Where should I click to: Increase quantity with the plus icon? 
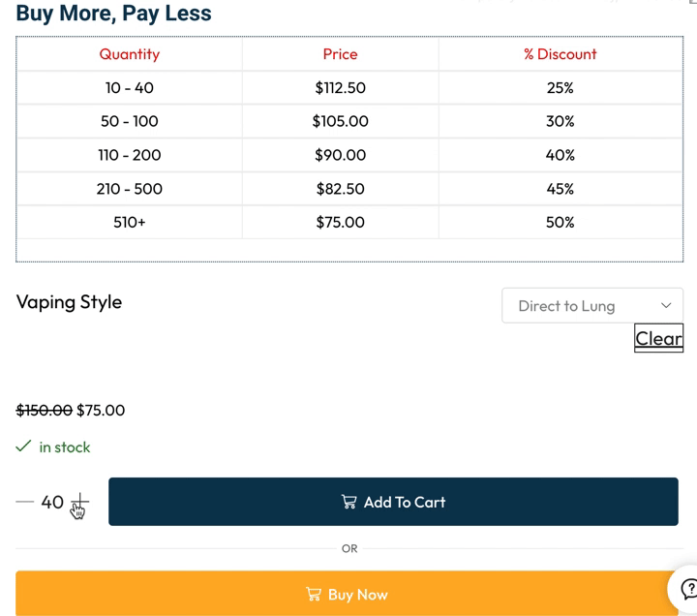79,502
